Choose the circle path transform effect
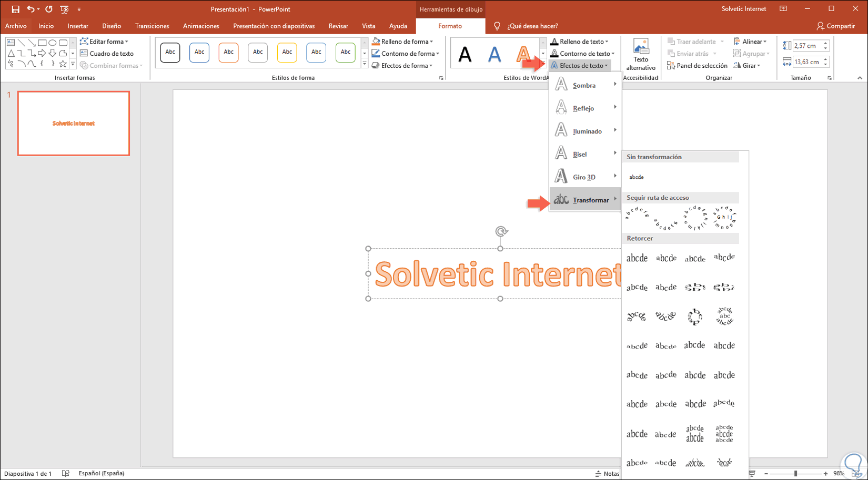Viewport: 868px width, 480px height. (695, 218)
